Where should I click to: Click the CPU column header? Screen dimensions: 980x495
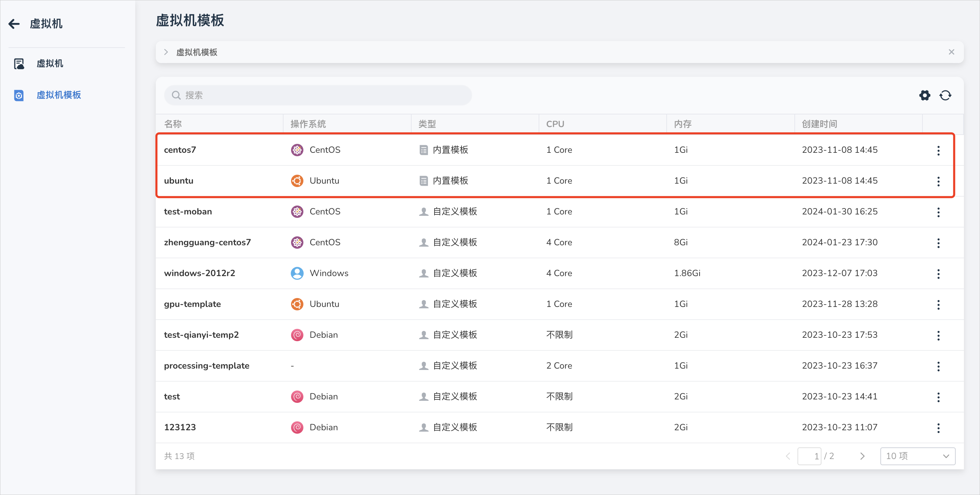[x=555, y=124]
